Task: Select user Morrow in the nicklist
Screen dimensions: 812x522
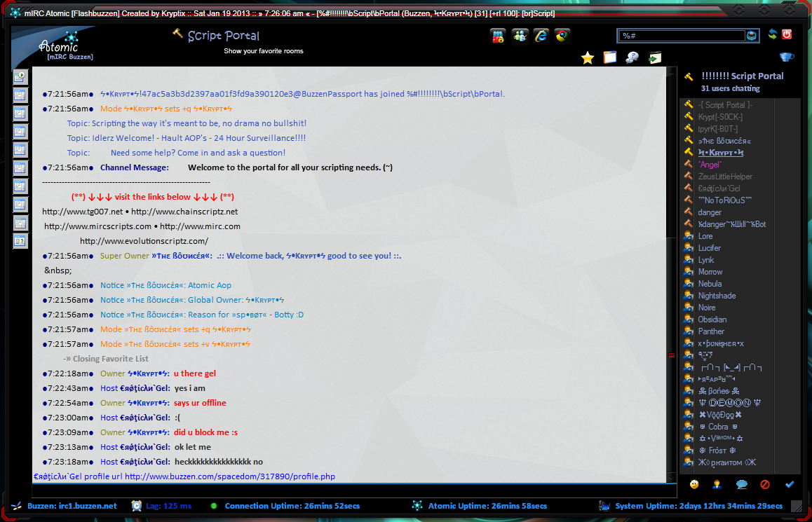Action: coord(710,272)
